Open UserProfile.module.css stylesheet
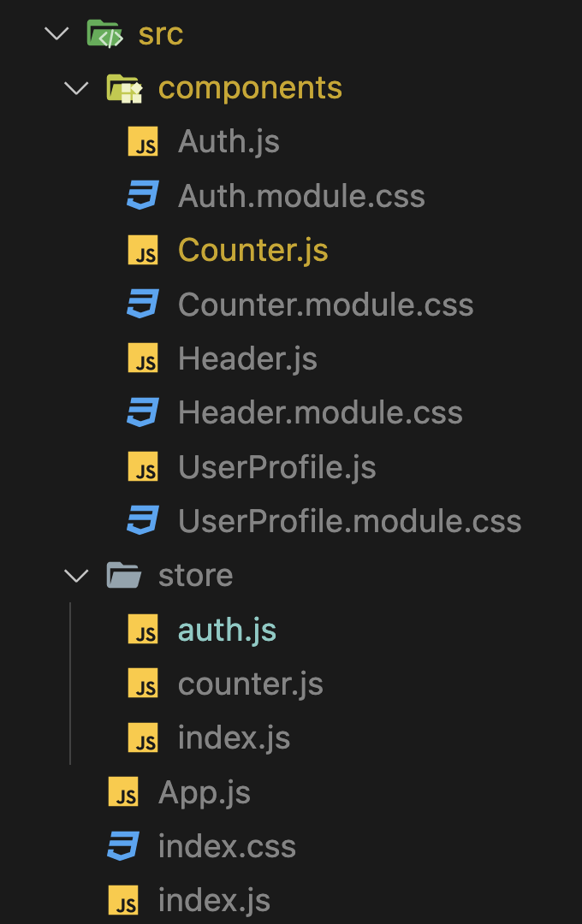The height and width of the screenshot is (924, 582). point(350,522)
